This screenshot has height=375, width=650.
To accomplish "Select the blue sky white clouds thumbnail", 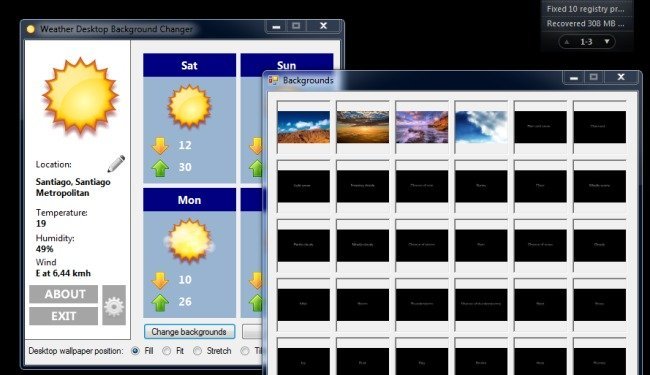I will [x=481, y=127].
